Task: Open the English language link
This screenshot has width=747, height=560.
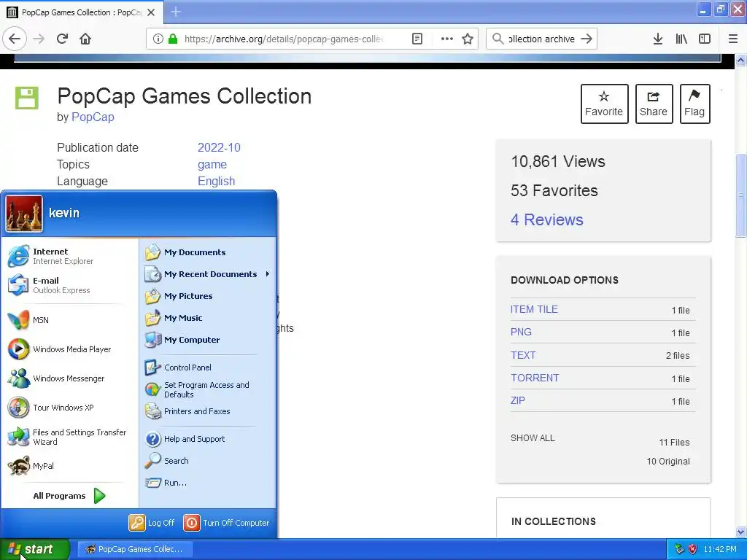Action: click(x=216, y=182)
